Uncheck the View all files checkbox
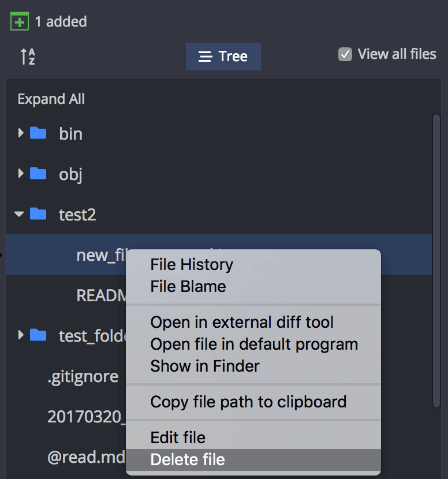This screenshot has height=479, width=448. (x=345, y=54)
